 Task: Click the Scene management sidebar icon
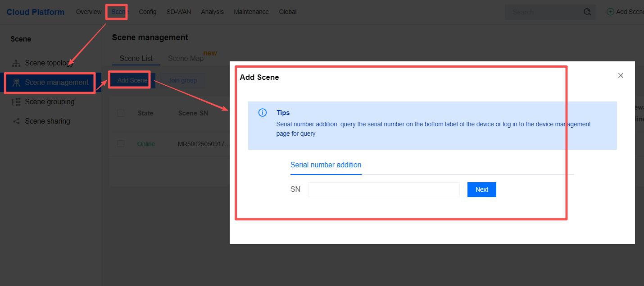click(16, 83)
